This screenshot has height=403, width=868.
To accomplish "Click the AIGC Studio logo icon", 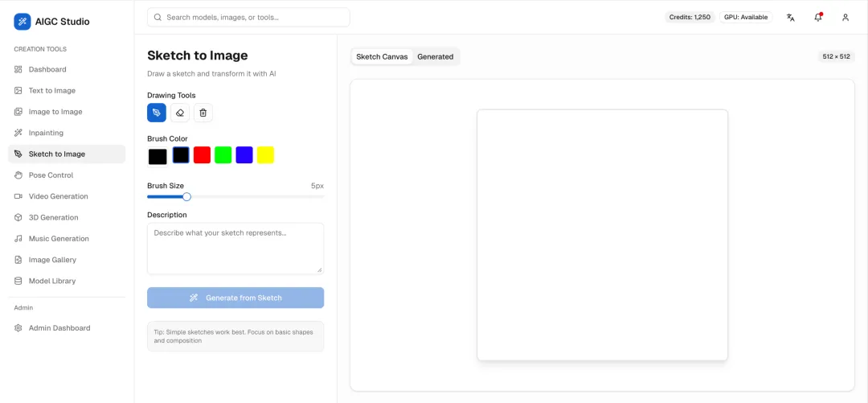I will (x=23, y=22).
